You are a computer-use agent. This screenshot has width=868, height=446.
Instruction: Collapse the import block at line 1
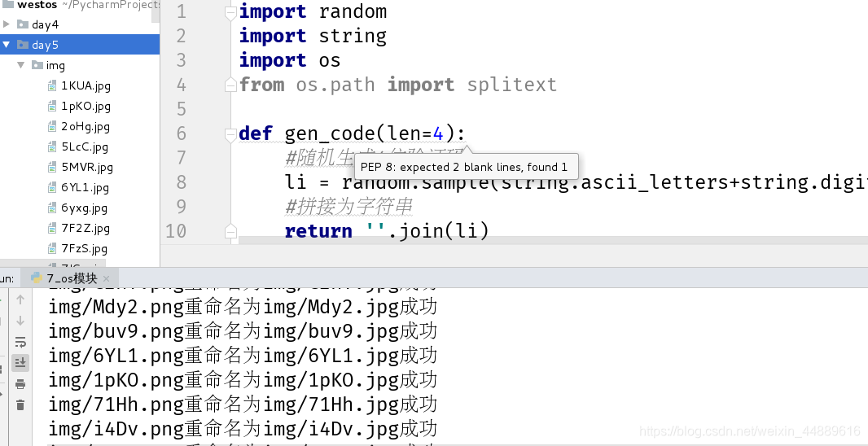pyautogui.click(x=230, y=12)
